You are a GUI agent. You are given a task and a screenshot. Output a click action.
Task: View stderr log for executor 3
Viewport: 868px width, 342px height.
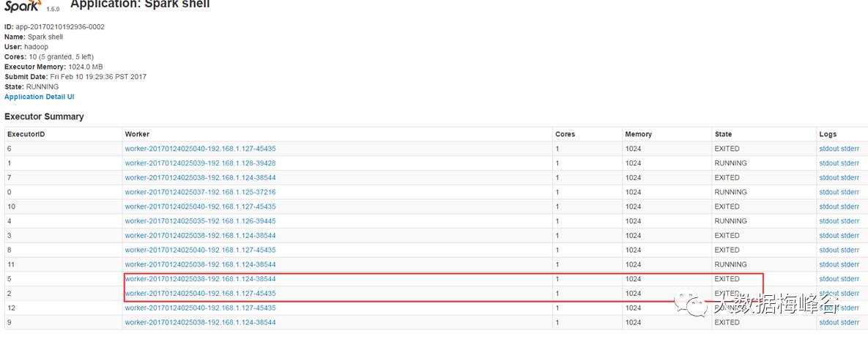850,235
